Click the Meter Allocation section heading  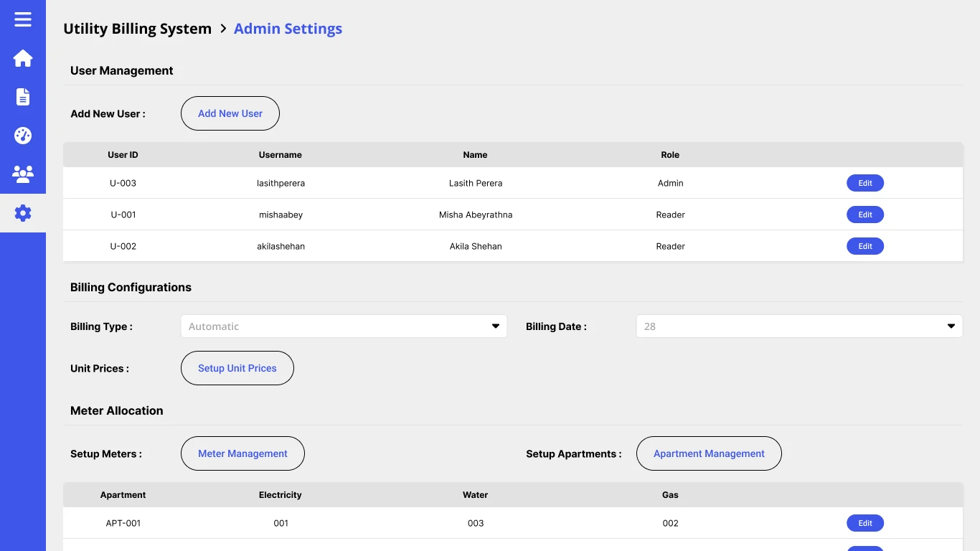click(117, 410)
